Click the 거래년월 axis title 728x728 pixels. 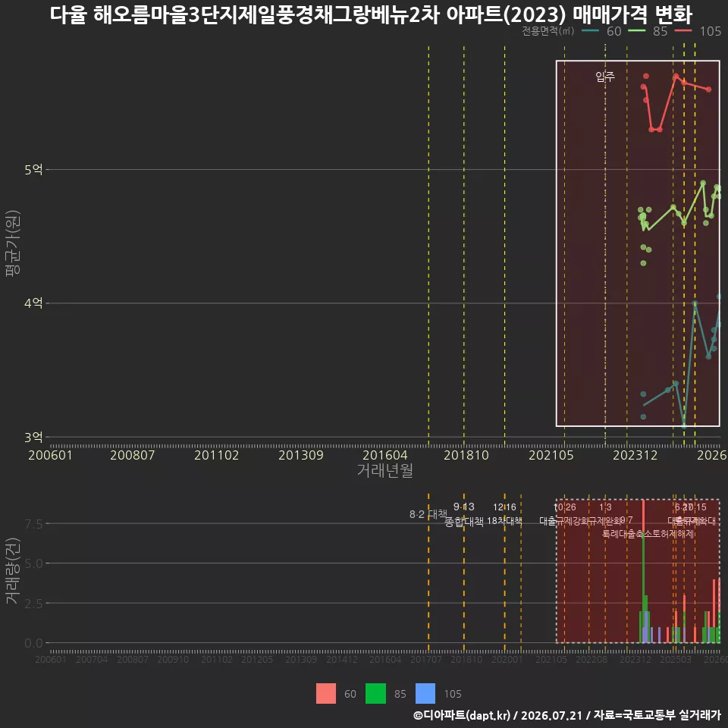(x=385, y=470)
